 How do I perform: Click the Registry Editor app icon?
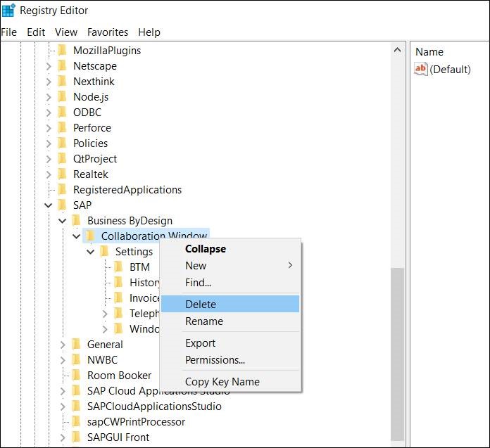click(8, 11)
